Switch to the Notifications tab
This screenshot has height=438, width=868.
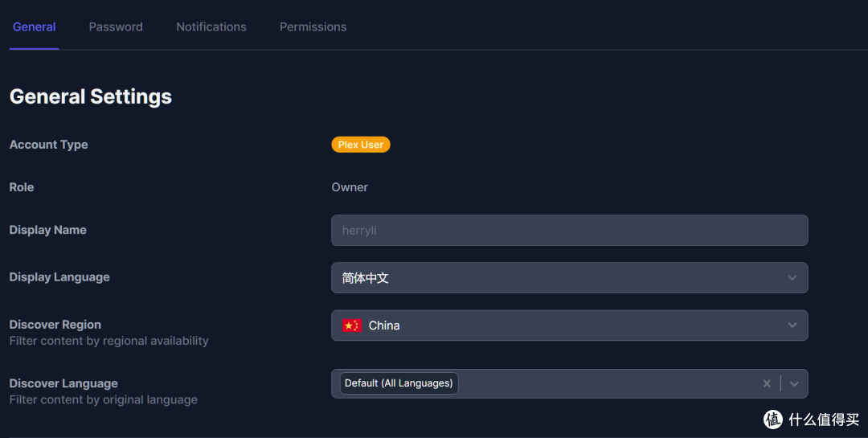211,27
